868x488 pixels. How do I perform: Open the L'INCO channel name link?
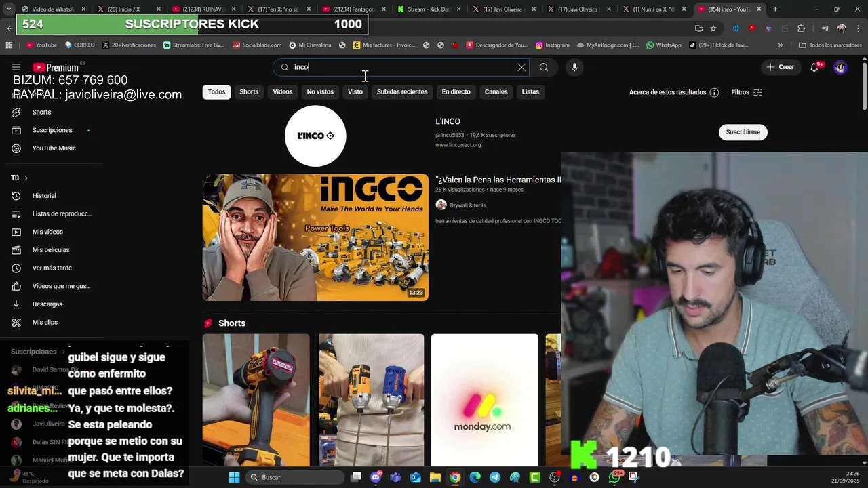[x=448, y=121]
